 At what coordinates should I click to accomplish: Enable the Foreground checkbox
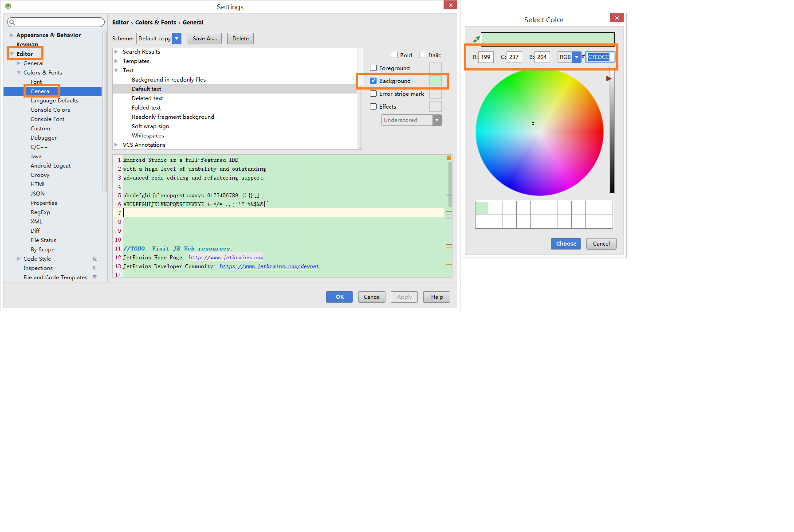[x=373, y=68]
